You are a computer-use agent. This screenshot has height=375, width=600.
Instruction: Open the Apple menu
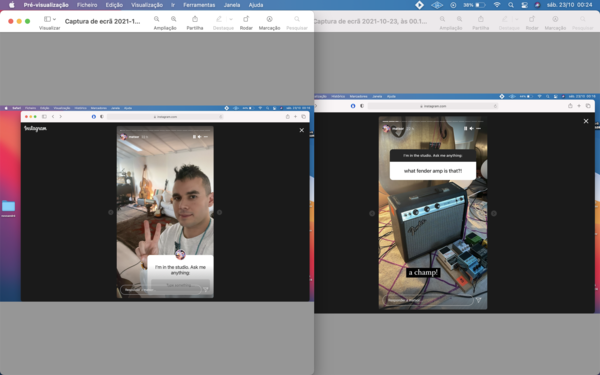pyautogui.click(x=11, y=5)
